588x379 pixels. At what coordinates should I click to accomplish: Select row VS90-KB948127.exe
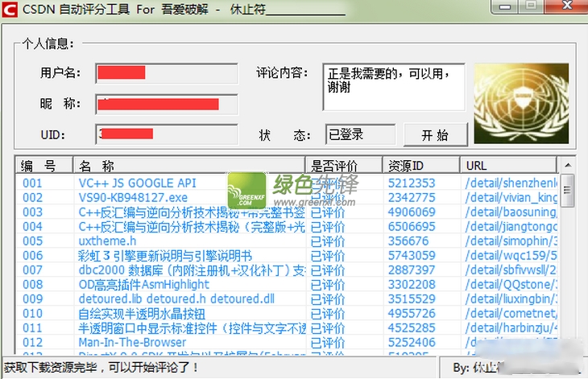click(287, 197)
